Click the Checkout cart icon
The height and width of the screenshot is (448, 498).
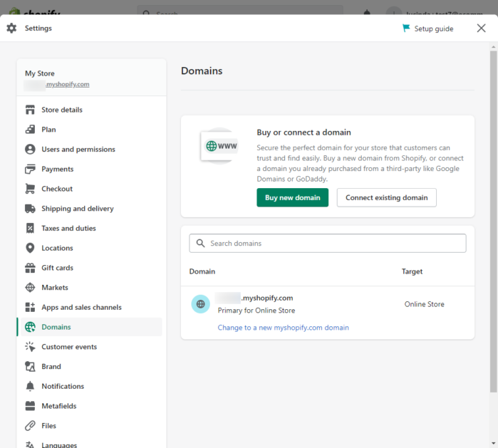(x=30, y=189)
